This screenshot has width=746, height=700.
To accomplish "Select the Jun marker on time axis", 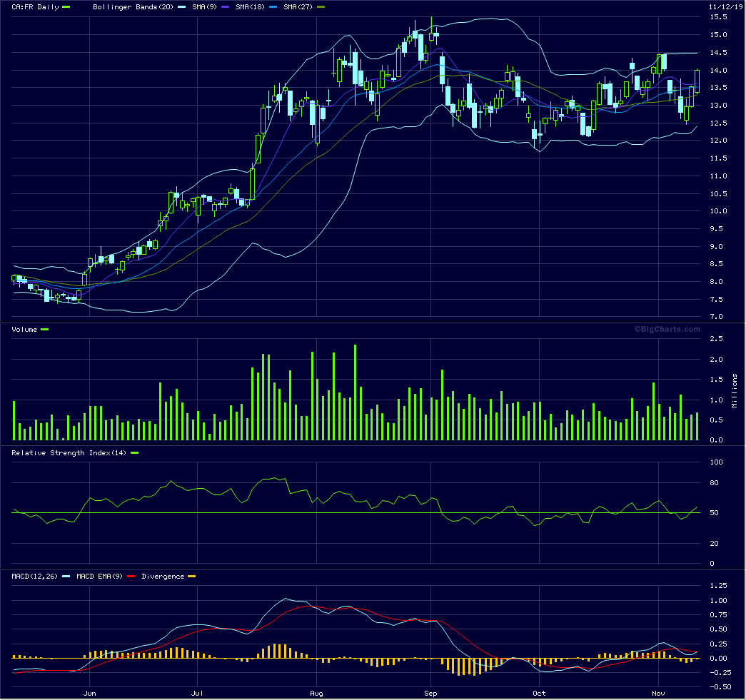I will pyautogui.click(x=90, y=693).
